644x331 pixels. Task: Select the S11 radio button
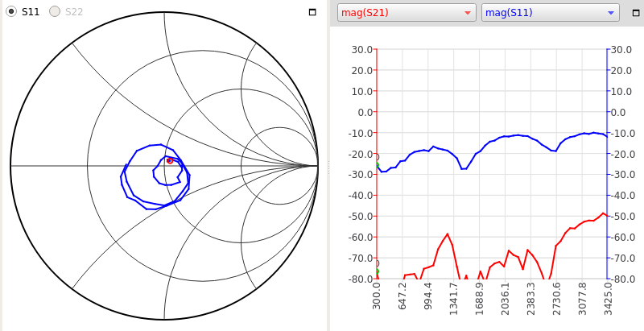(x=11, y=11)
